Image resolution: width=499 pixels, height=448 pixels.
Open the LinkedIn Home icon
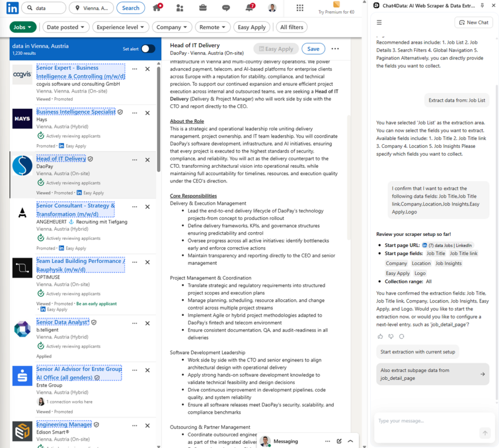pos(157,8)
